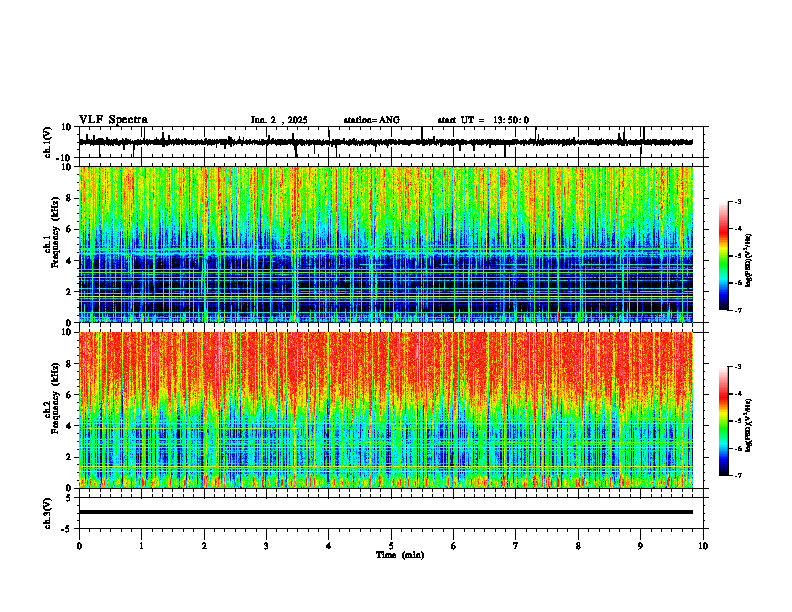The height and width of the screenshot is (612, 792).
Task: Click the "-7" tick on ch.1 colorbar
Action: [738, 310]
